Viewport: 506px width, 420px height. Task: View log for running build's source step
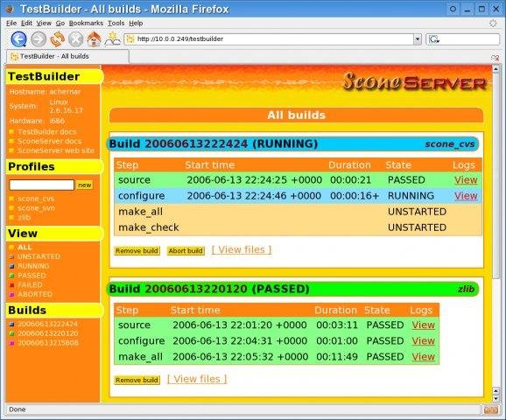pyautogui.click(x=466, y=180)
